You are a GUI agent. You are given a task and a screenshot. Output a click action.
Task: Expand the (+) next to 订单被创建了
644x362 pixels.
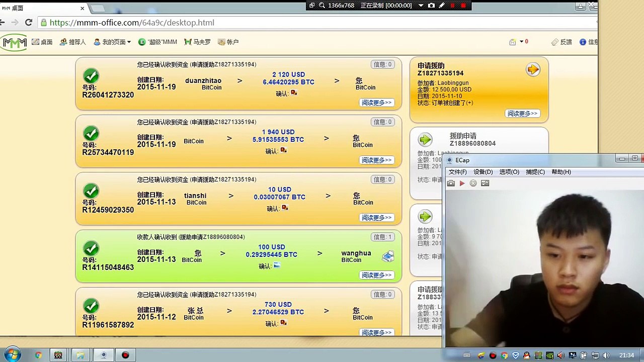pos(469,103)
